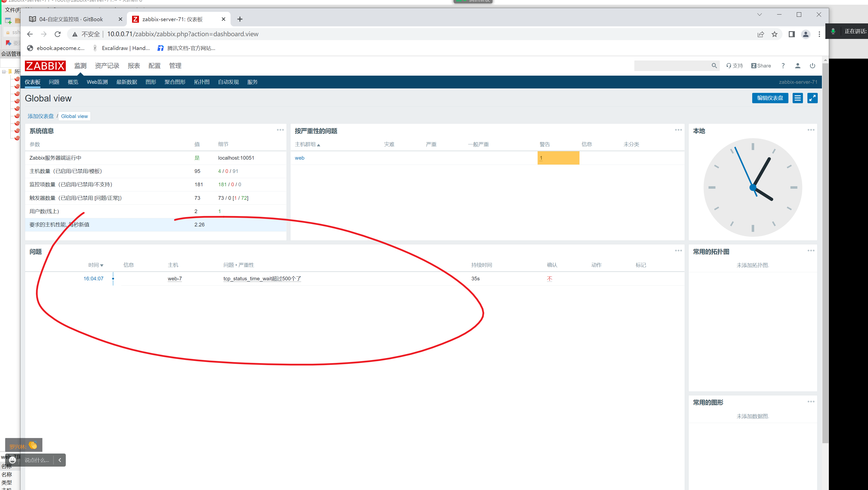
Task: Open the 拓扑图 submenu tab
Action: (202, 82)
